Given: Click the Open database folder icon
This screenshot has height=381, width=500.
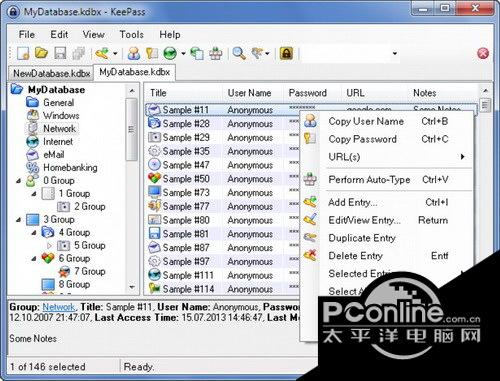Looking at the screenshot, I should point(41,53).
